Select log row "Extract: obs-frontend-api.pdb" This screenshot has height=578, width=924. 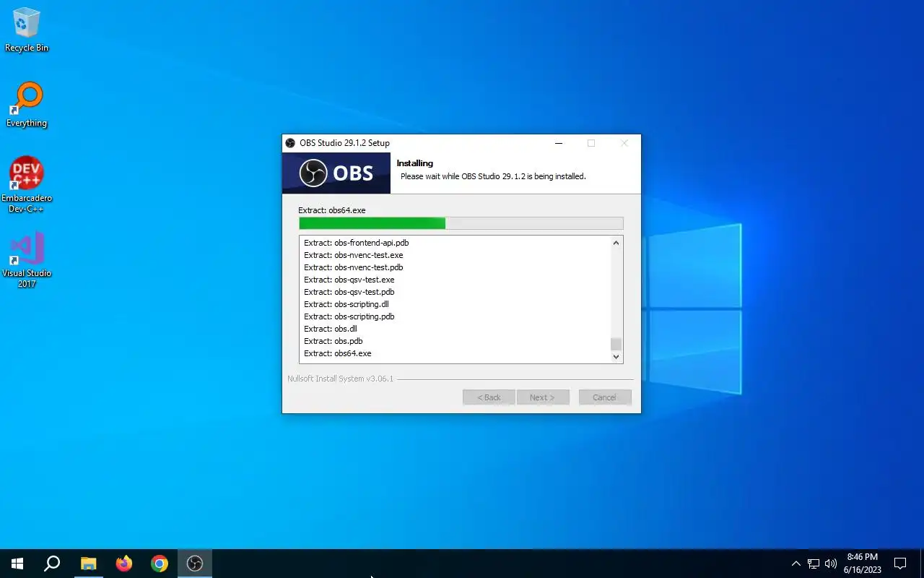[455, 243]
